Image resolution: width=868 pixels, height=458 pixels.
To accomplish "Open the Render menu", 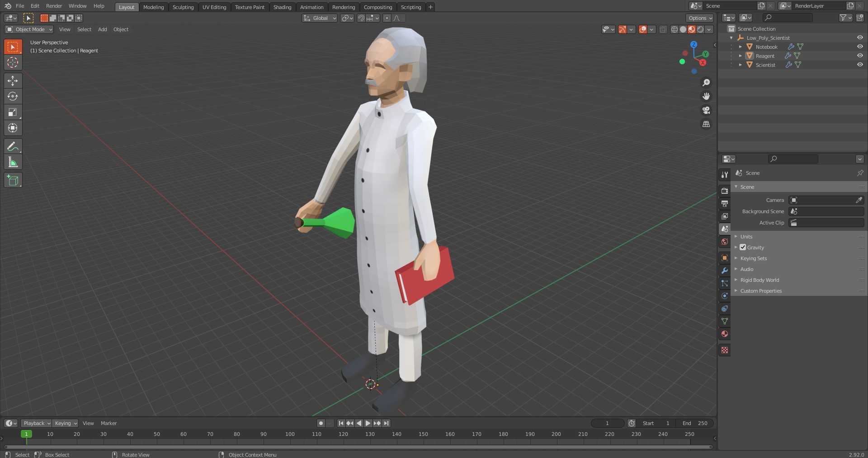I will point(54,6).
